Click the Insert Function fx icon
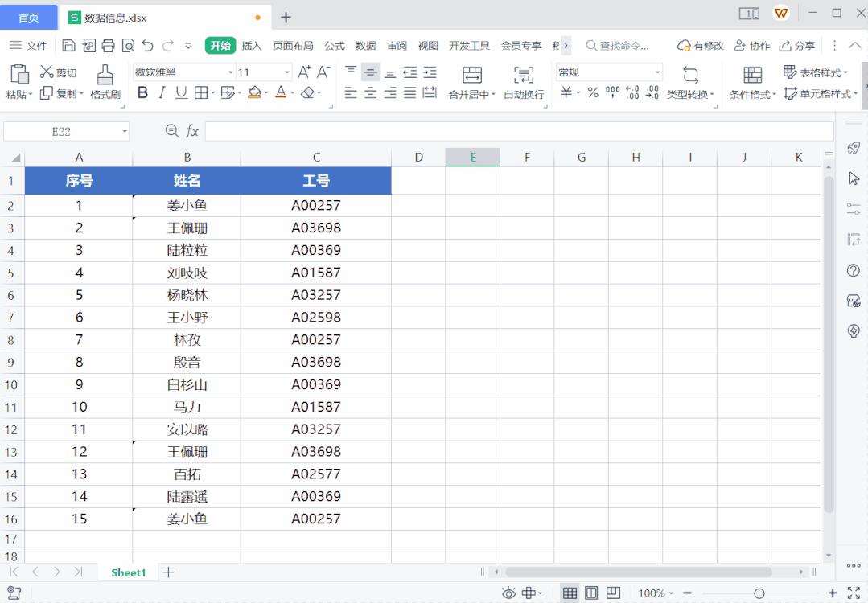868x603 pixels. point(191,130)
